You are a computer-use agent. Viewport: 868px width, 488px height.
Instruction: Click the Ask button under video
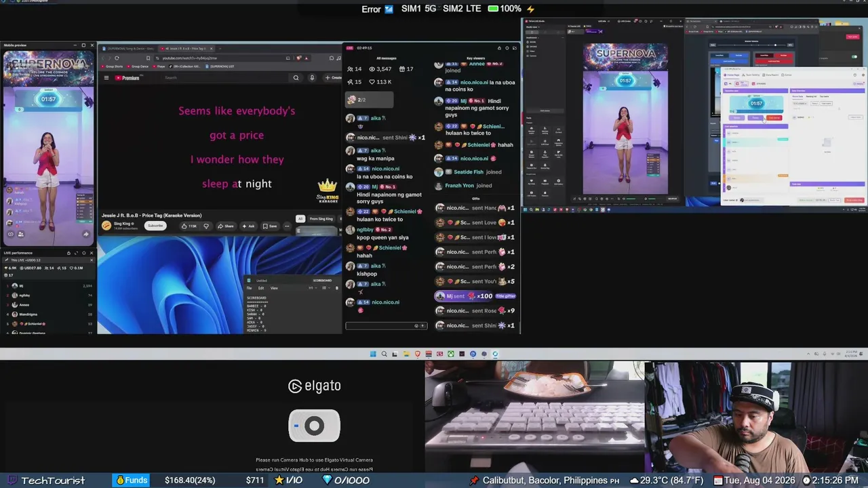248,226
